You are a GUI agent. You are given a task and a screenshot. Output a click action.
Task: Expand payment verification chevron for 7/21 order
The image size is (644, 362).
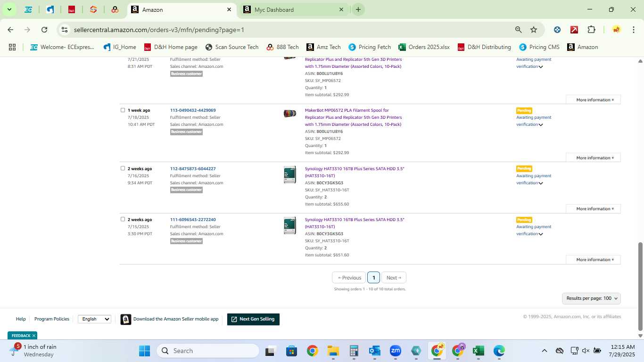pyautogui.click(x=541, y=67)
